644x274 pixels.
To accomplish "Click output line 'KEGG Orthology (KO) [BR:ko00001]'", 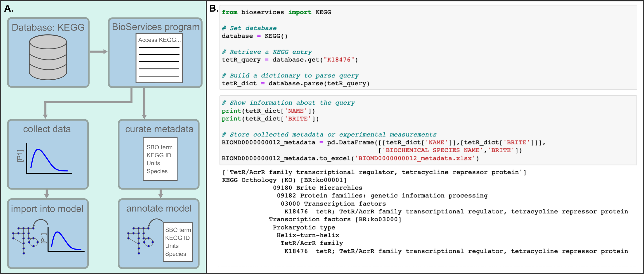I will click(x=284, y=180).
